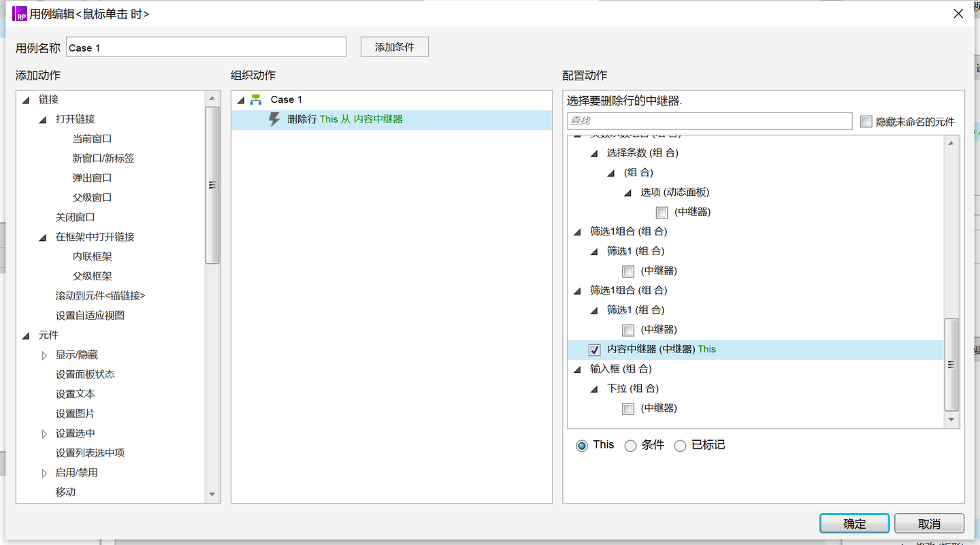Viewport: 980px width, 545px height.
Task: Select the This radio button
Action: (x=582, y=446)
